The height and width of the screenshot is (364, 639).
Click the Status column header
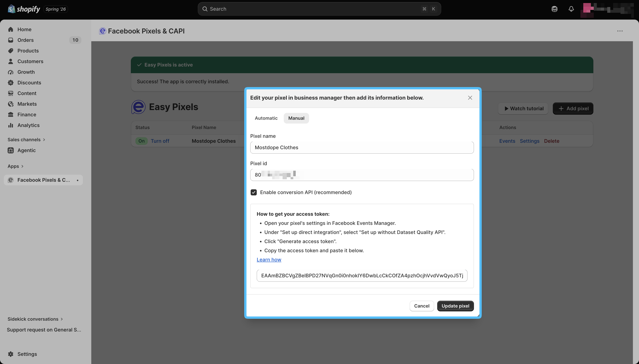pos(143,128)
